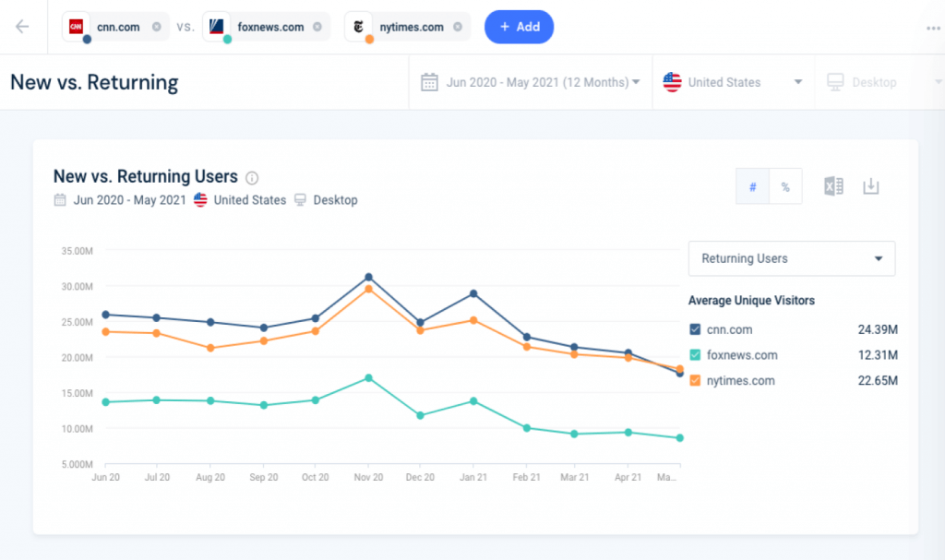Click the Add competitor button
This screenshot has height=560, width=945.
pyautogui.click(x=519, y=27)
